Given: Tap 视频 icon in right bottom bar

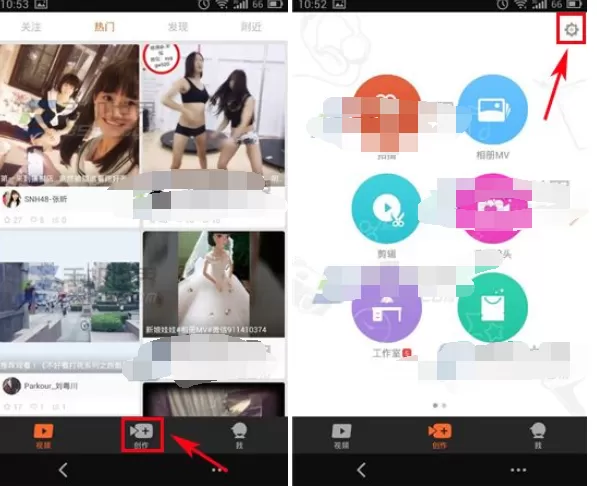Looking at the screenshot, I should 341,435.
